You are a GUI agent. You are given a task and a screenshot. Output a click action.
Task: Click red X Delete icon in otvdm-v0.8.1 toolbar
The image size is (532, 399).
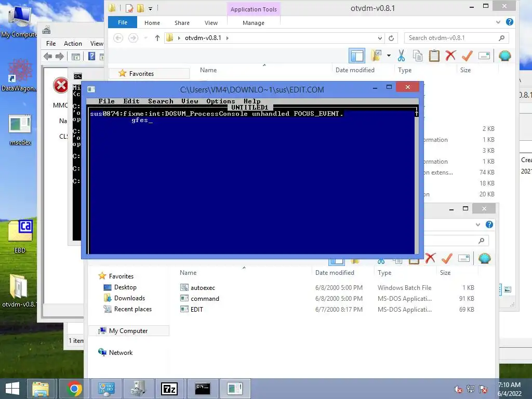[x=450, y=55]
